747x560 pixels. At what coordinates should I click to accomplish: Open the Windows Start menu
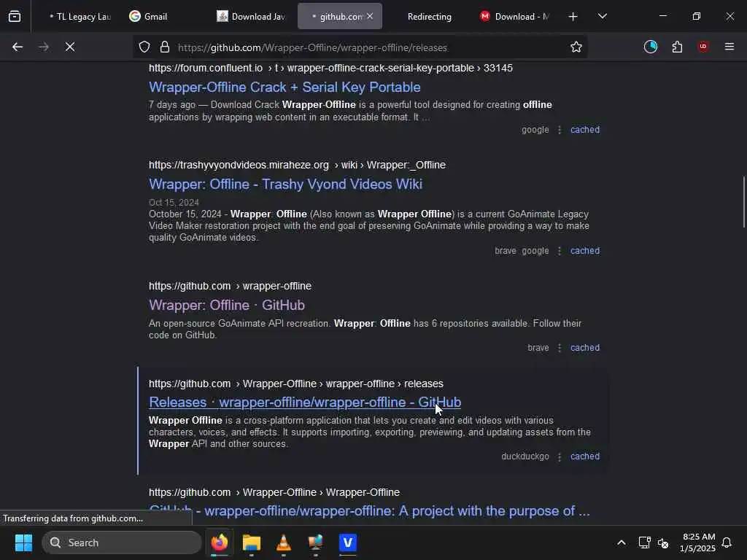23,542
